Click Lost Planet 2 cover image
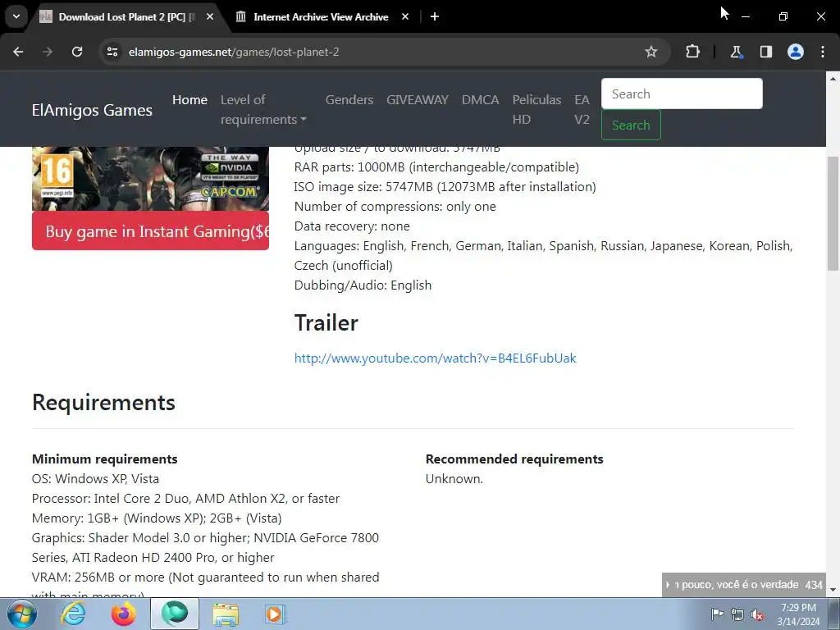840x630 pixels. 151,178
